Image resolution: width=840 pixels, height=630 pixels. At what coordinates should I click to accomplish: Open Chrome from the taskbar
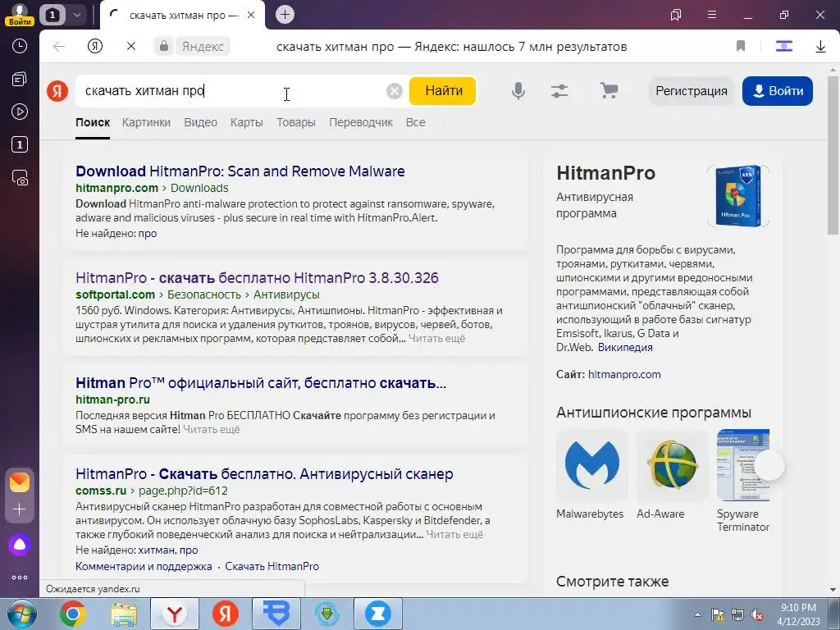(73, 614)
